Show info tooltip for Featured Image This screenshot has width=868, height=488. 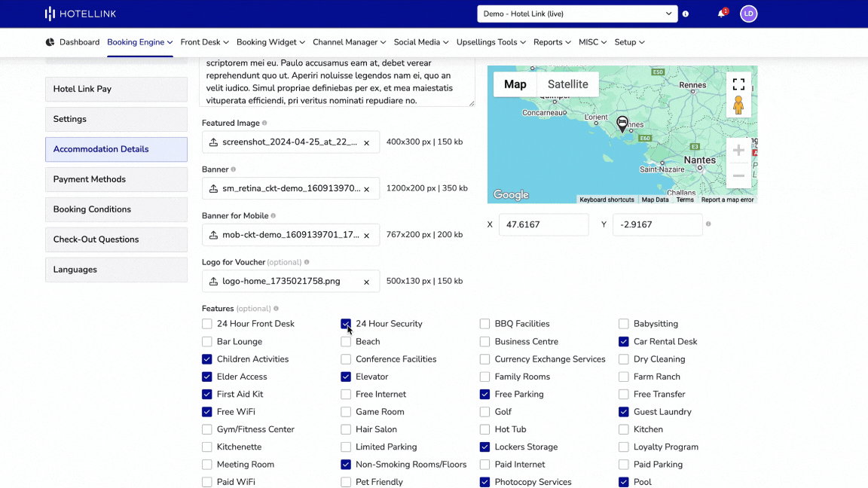[264, 123]
